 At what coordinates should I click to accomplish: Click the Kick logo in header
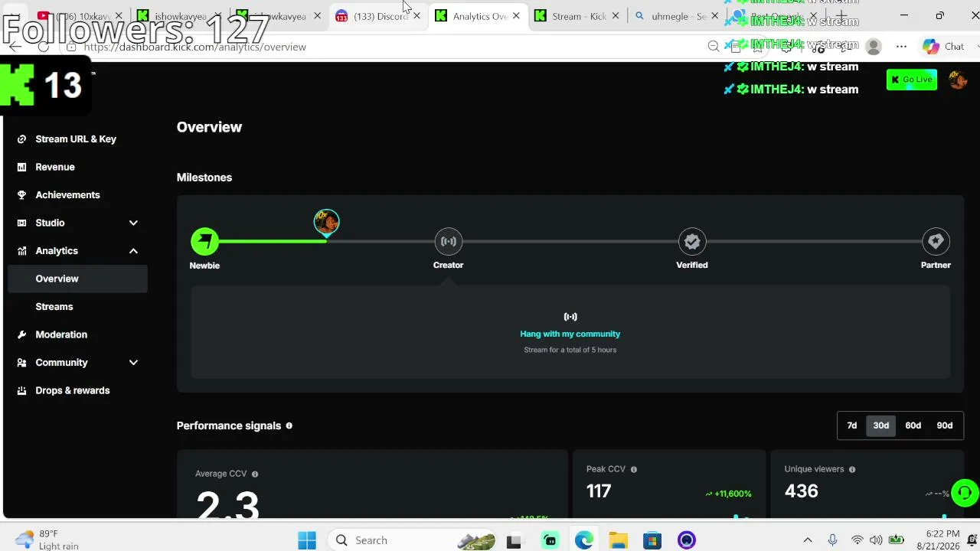pos(18,86)
